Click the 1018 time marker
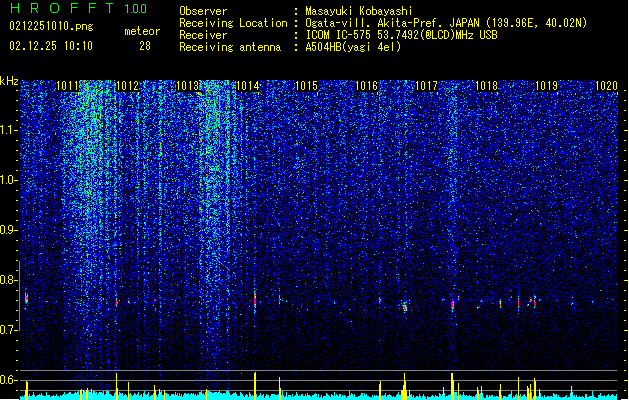The image size is (629, 400). click(486, 86)
